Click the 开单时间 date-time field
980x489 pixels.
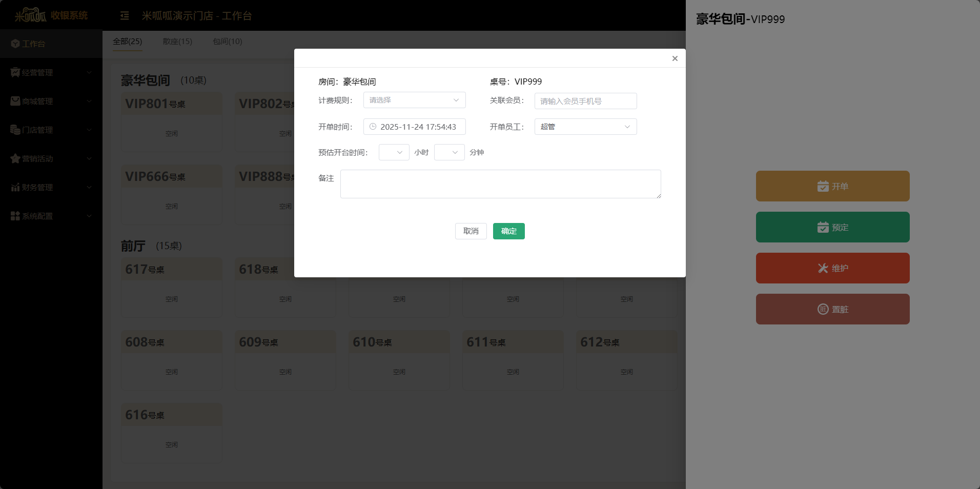[x=414, y=127]
